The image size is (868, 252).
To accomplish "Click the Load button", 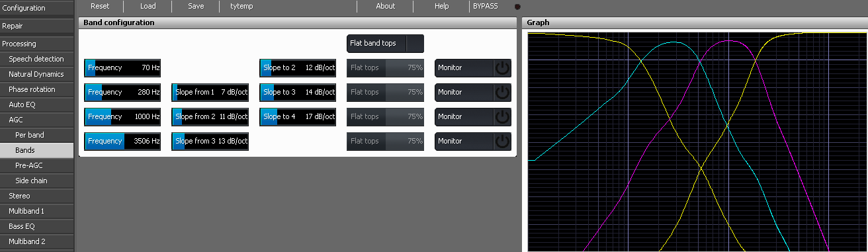I will click(x=148, y=6).
